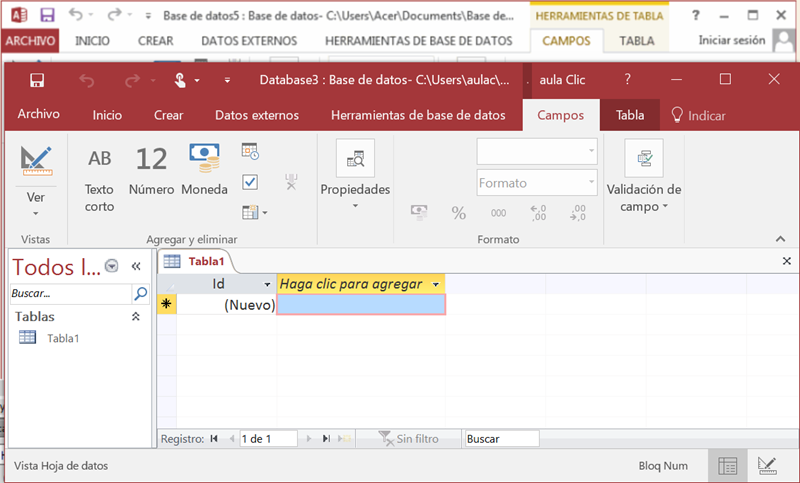Image resolution: width=800 pixels, height=483 pixels.
Task: Click DATOS EXTERNOS tab in background window
Action: coord(249,41)
